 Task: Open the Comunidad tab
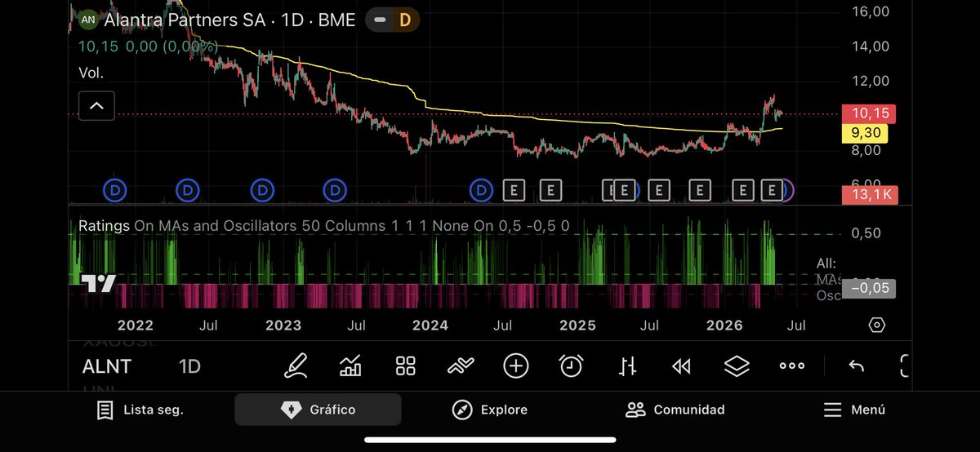(675, 410)
